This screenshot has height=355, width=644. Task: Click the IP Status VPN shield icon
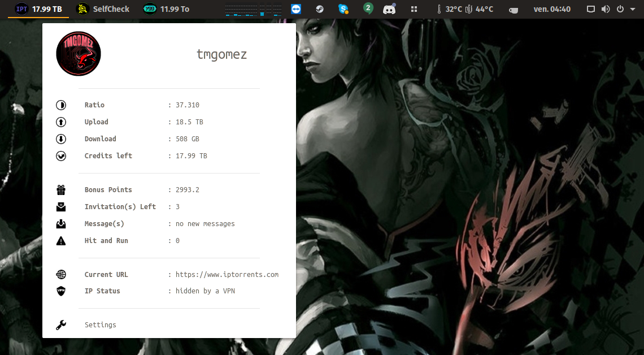click(x=61, y=291)
